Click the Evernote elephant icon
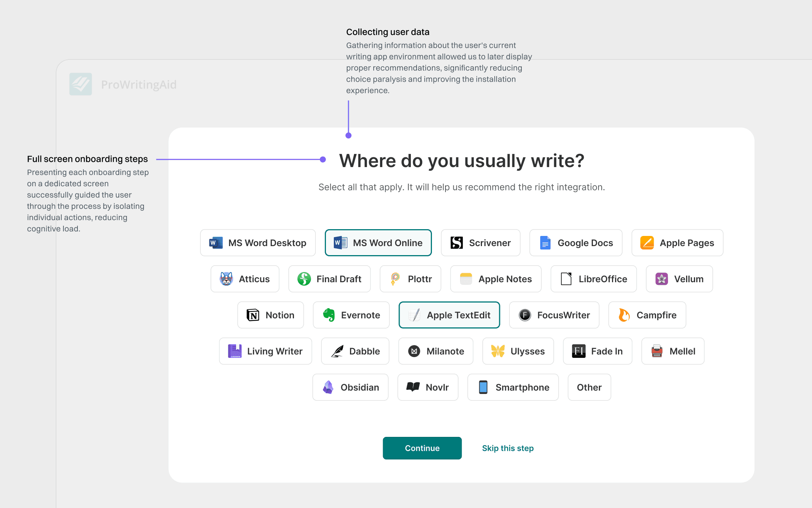812x508 pixels. [x=329, y=315]
